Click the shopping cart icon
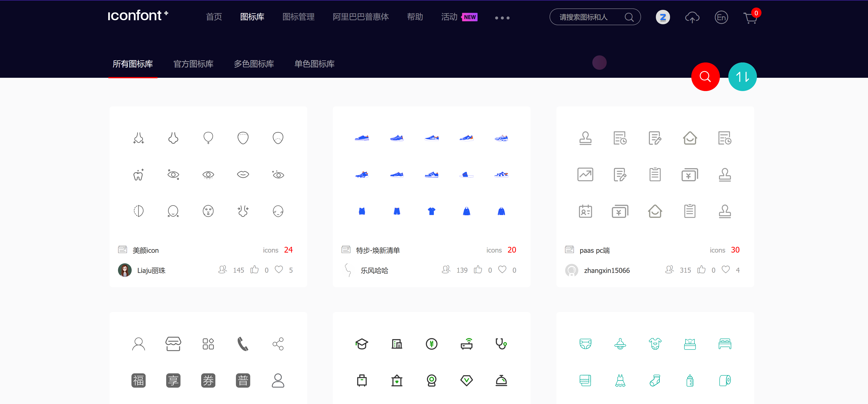The width and height of the screenshot is (868, 404). pyautogui.click(x=750, y=18)
